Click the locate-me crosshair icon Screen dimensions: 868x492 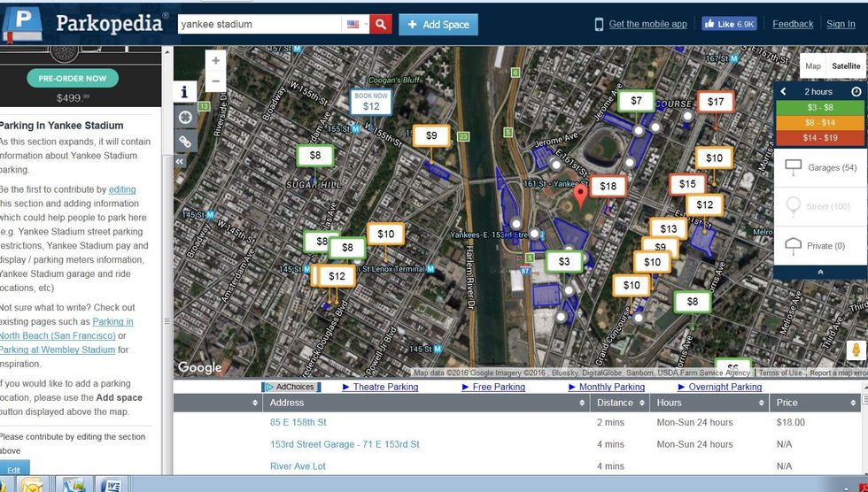(184, 117)
